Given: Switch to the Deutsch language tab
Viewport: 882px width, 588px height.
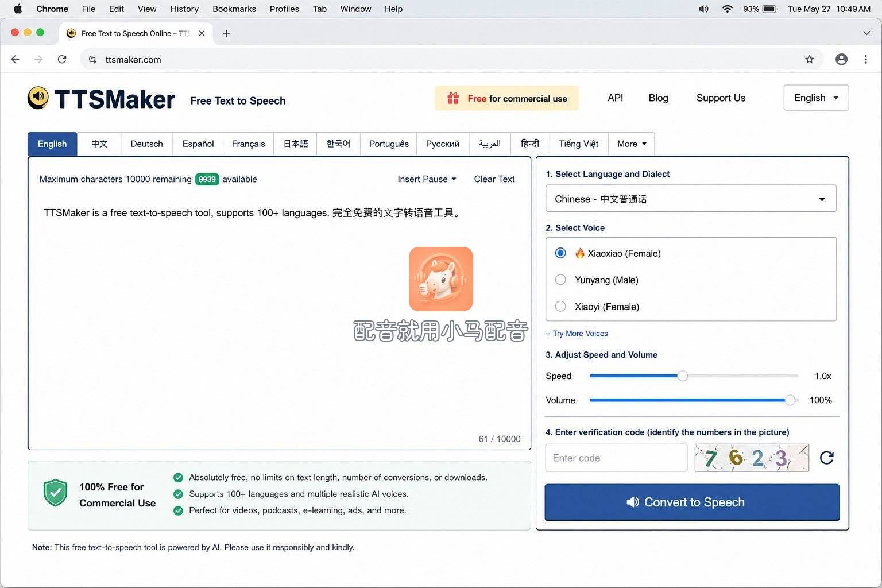Looking at the screenshot, I should 146,144.
